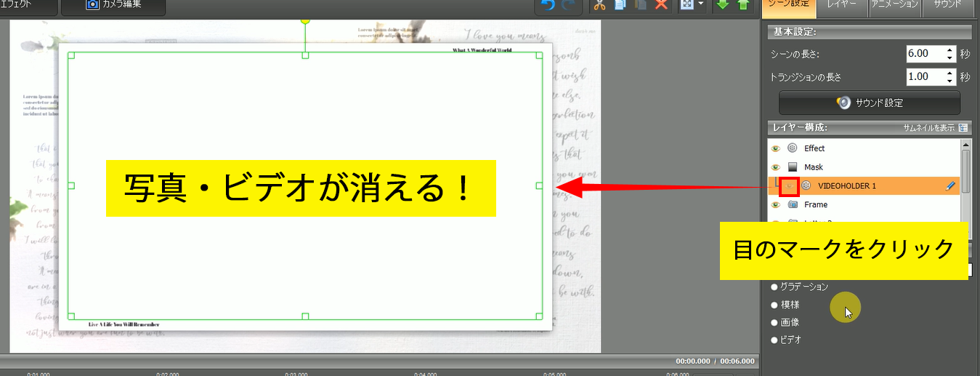Screen dimensions: 980x376
Task: Click the undo arrow icon
Action: pos(546,5)
